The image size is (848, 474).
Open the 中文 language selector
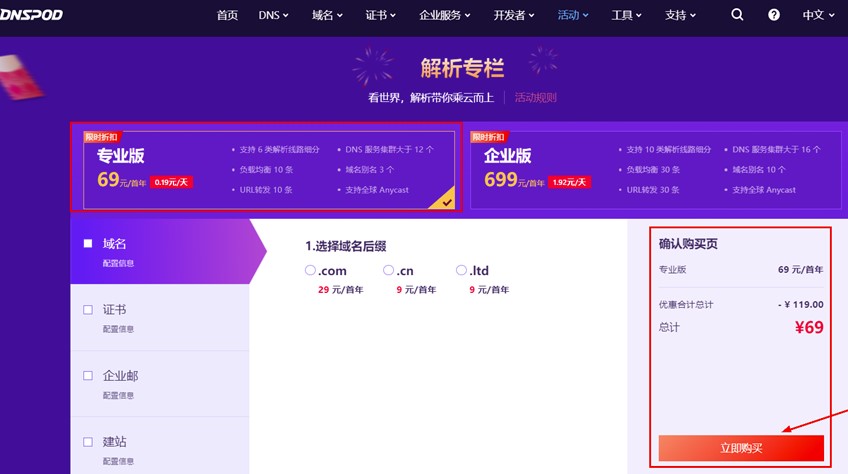[x=818, y=15]
